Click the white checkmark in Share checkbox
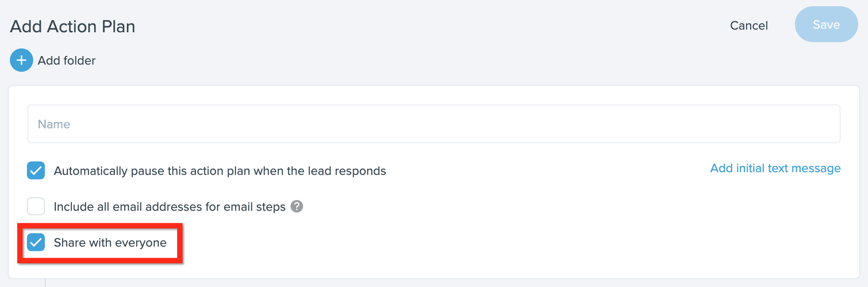This screenshot has height=287, width=868. coord(36,242)
